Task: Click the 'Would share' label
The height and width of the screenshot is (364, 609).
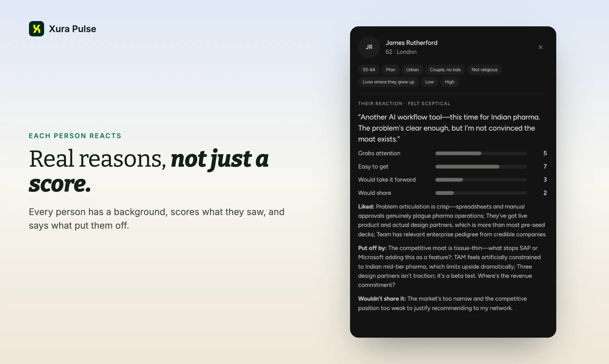Action: click(375, 193)
